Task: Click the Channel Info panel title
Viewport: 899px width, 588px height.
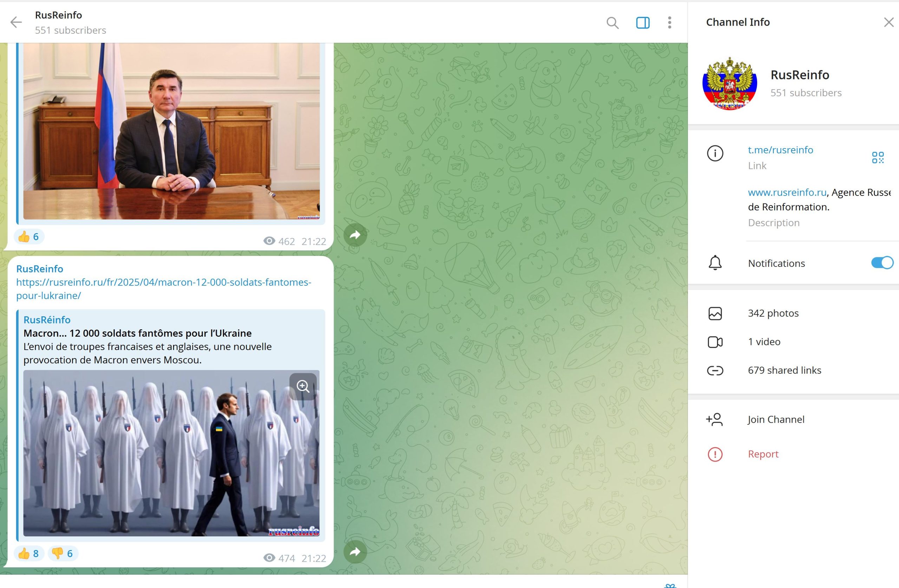Action: 738,22
